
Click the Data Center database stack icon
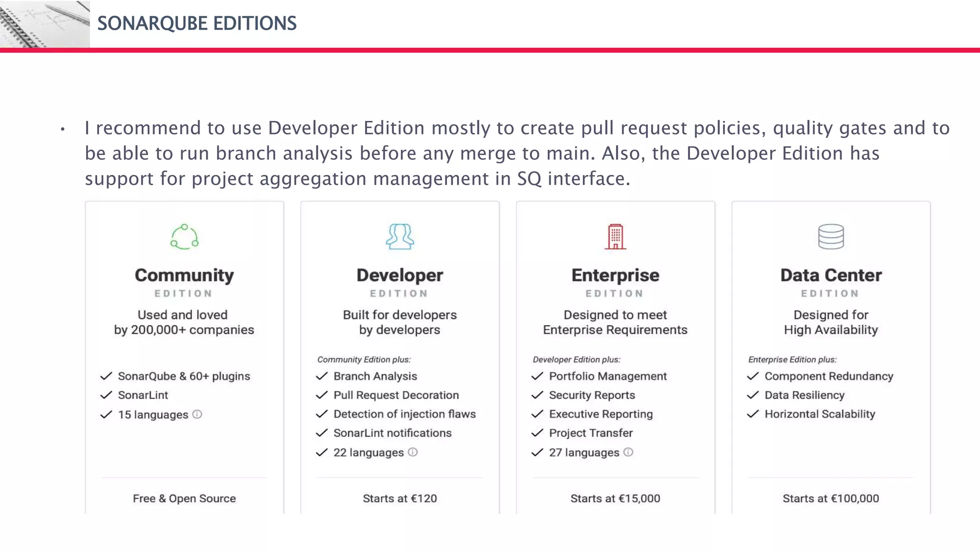[831, 237]
